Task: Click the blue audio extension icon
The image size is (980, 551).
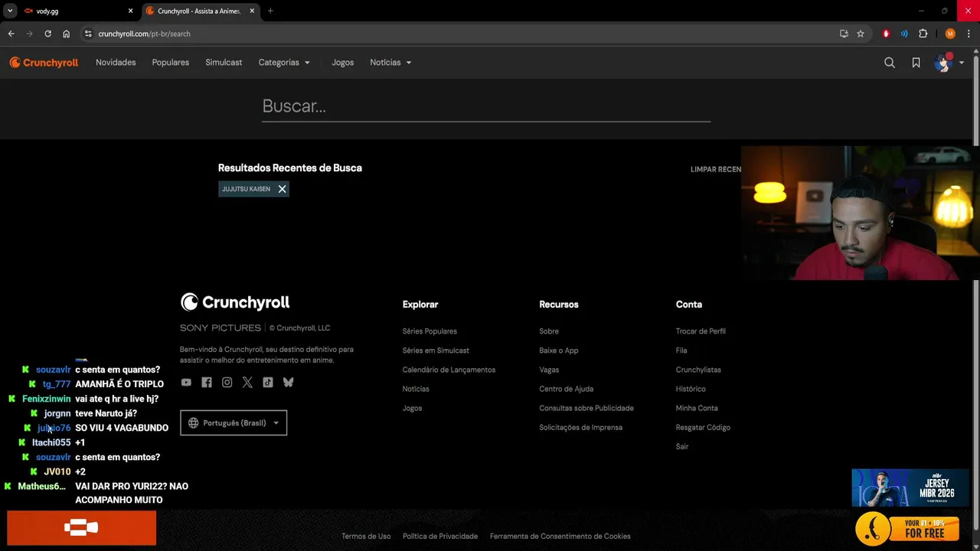Action: coord(904,34)
